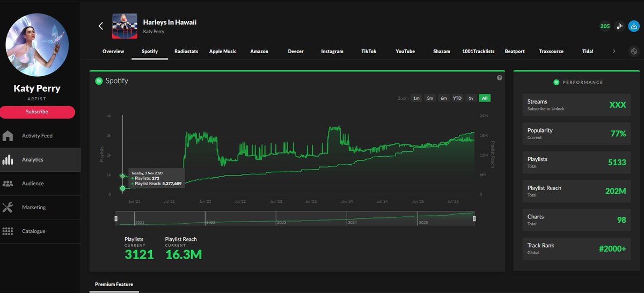Set chart zoom to YTD

[x=457, y=98]
